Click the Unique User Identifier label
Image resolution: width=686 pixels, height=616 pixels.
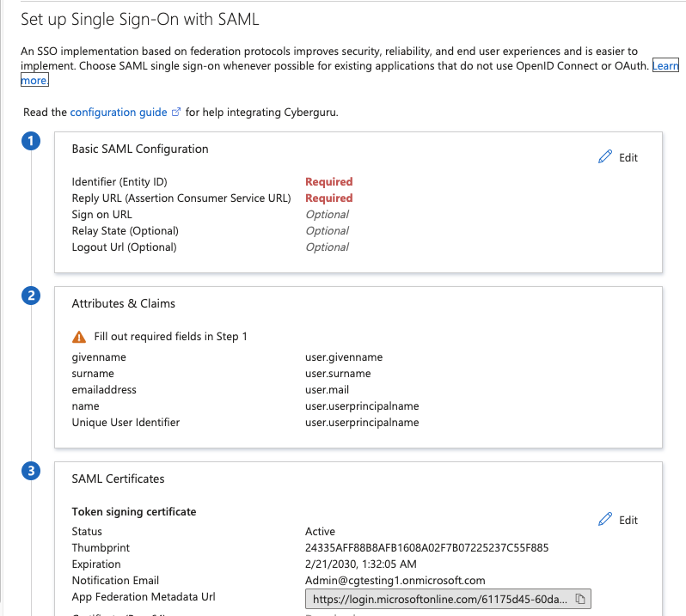[126, 423]
